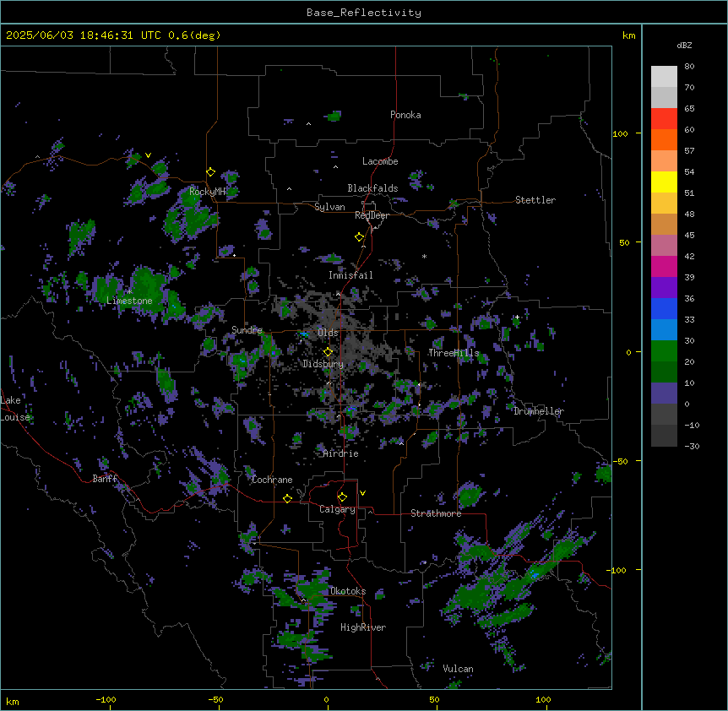Image resolution: width=728 pixels, height=711 pixels.
Task: Click the Sylvan label
Action: [329, 207]
